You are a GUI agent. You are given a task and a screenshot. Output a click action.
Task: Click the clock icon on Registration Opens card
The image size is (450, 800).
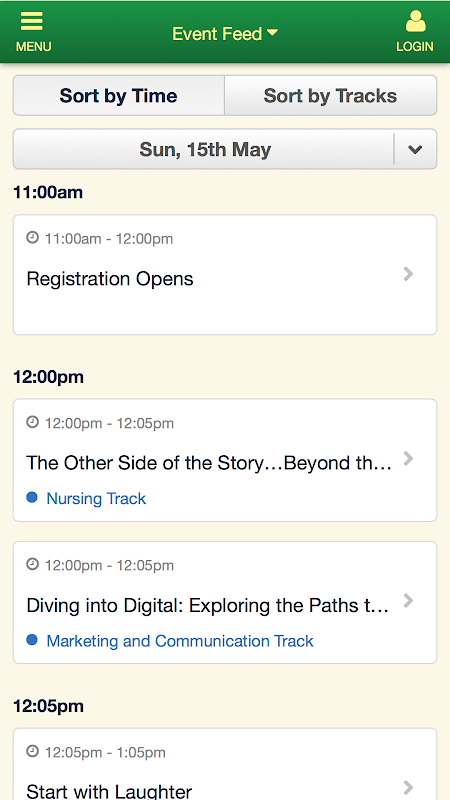click(x=33, y=238)
